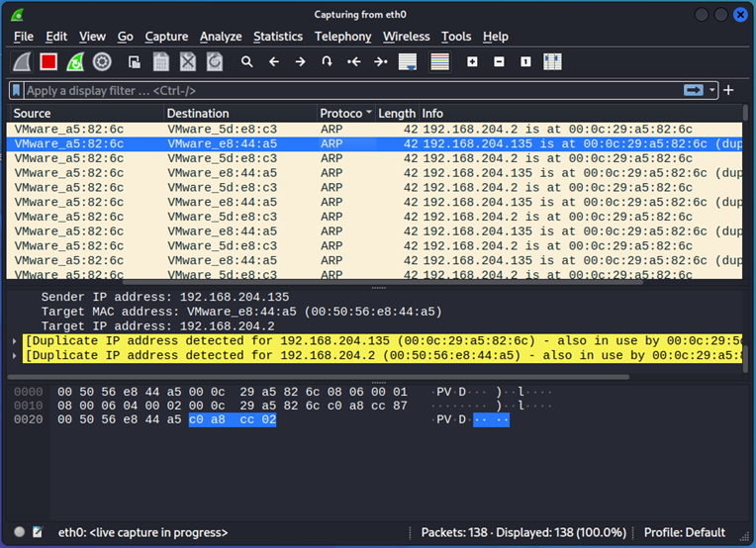Viewport: 756px width, 548px height.
Task: Open display filter history dropdown
Action: (x=712, y=90)
